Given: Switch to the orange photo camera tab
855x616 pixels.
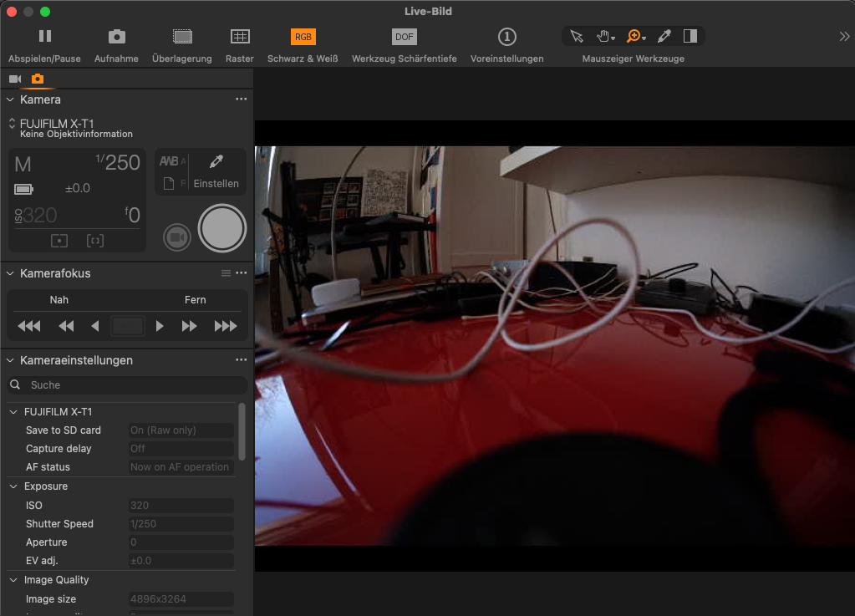Looking at the screenshot, I should click(38, 79).
